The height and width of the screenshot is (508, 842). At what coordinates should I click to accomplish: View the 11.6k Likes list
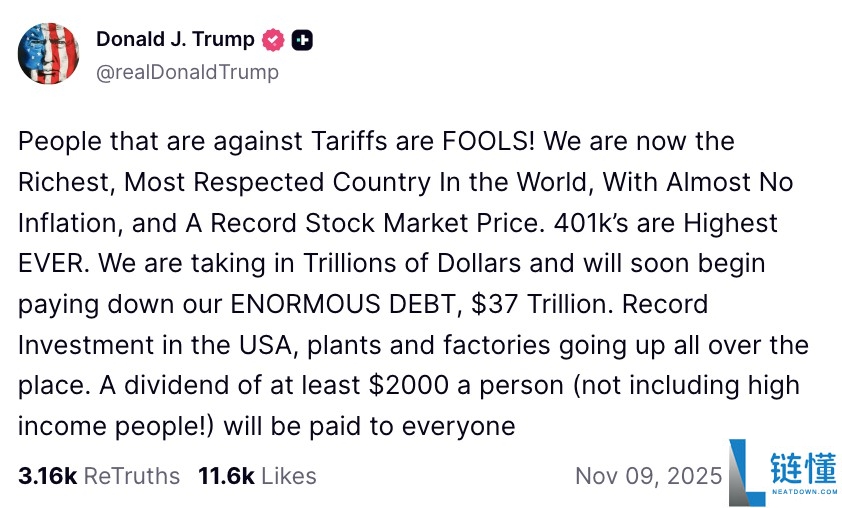pos(257,476)
